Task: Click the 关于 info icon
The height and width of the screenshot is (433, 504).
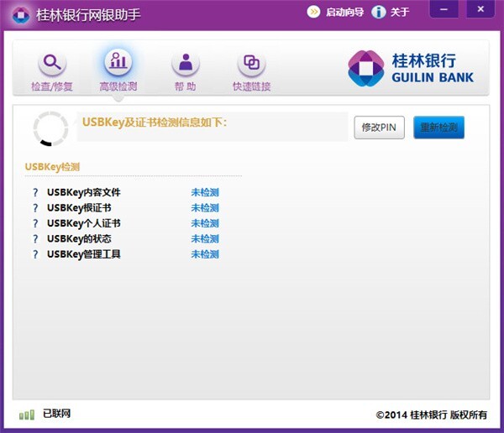Action: pos(379,13)
